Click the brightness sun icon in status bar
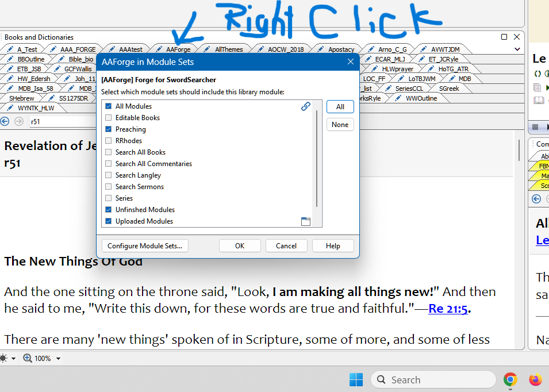The width and height of the screenshot is (549, 392). [x=3, y=358]
